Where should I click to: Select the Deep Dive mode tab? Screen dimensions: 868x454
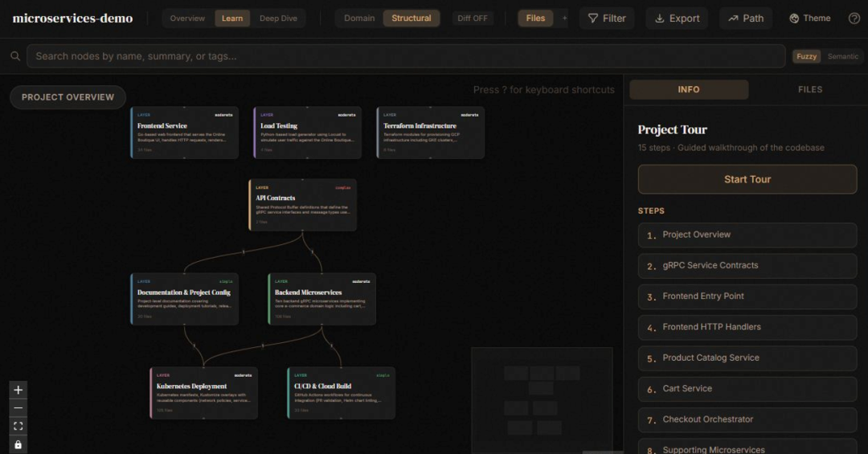click(278, 18)
